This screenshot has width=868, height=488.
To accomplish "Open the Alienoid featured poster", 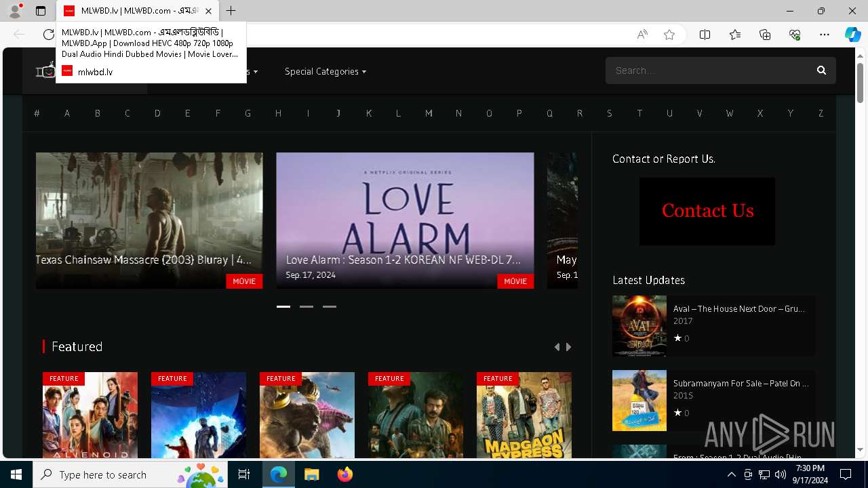I will click(90, 415).
